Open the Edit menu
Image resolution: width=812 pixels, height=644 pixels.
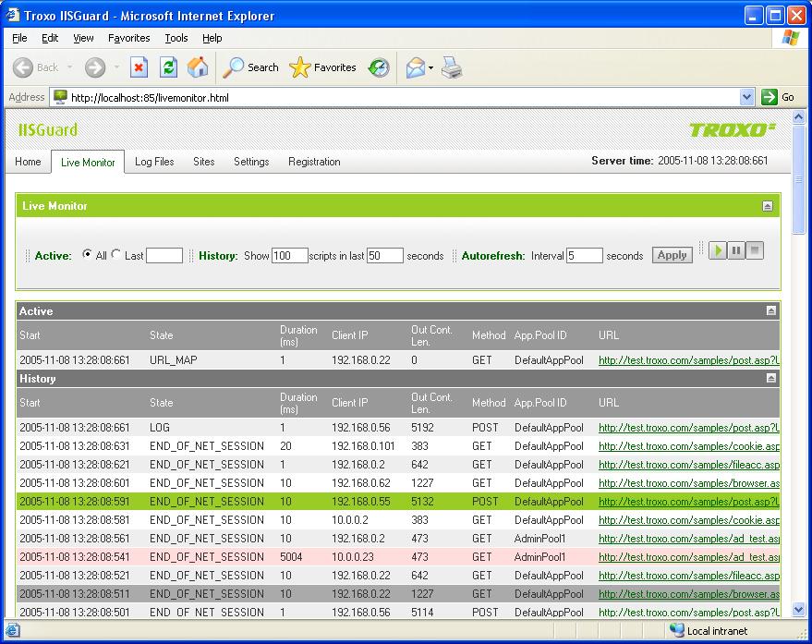click(x=50, y=38)
